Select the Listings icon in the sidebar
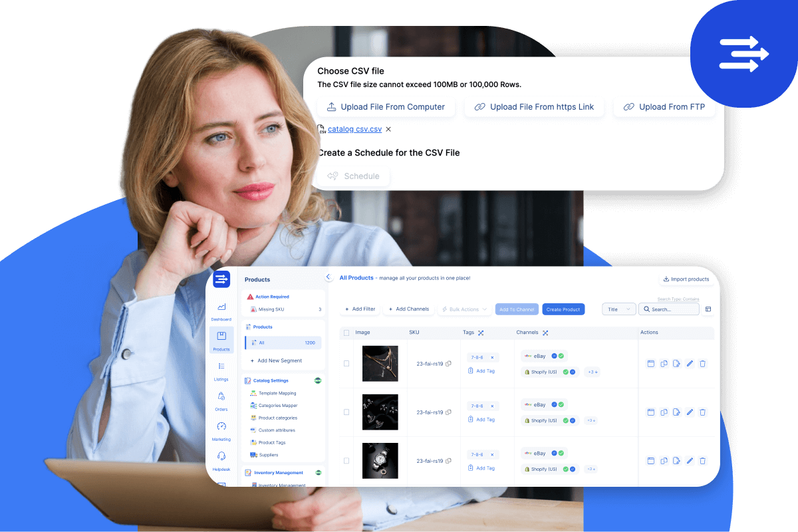798x532 pixels. pos(221,368)
